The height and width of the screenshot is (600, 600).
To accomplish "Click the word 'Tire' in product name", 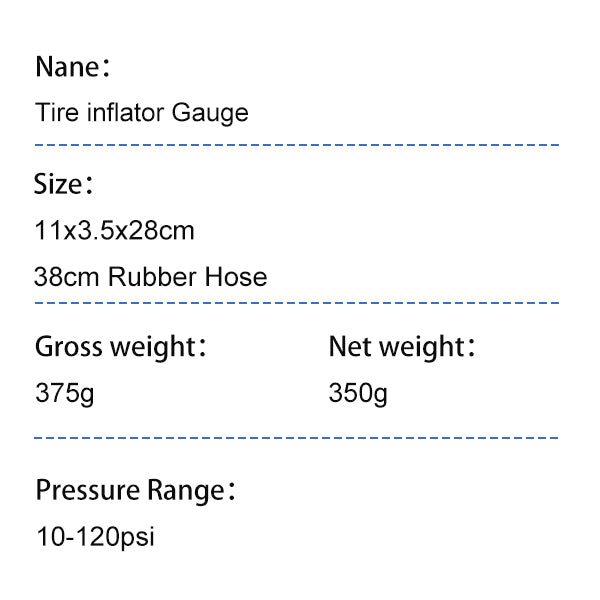I will coord(57,112).
